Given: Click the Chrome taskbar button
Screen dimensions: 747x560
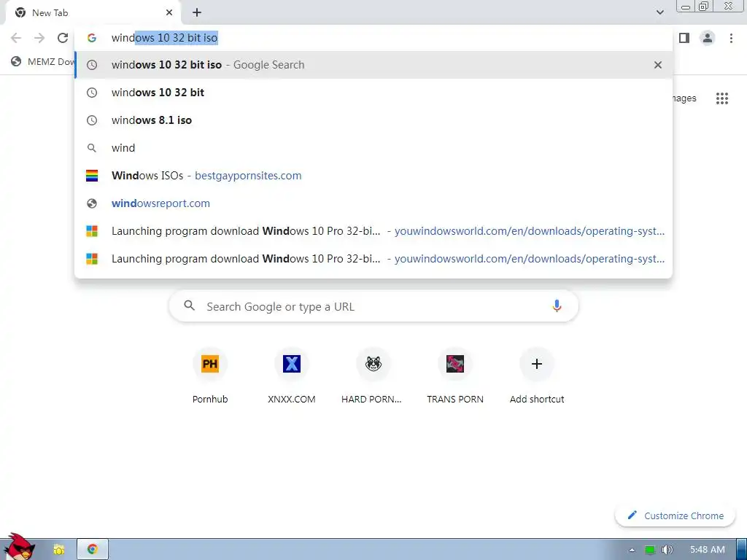Looking at the screenshot, I should 93,550.
